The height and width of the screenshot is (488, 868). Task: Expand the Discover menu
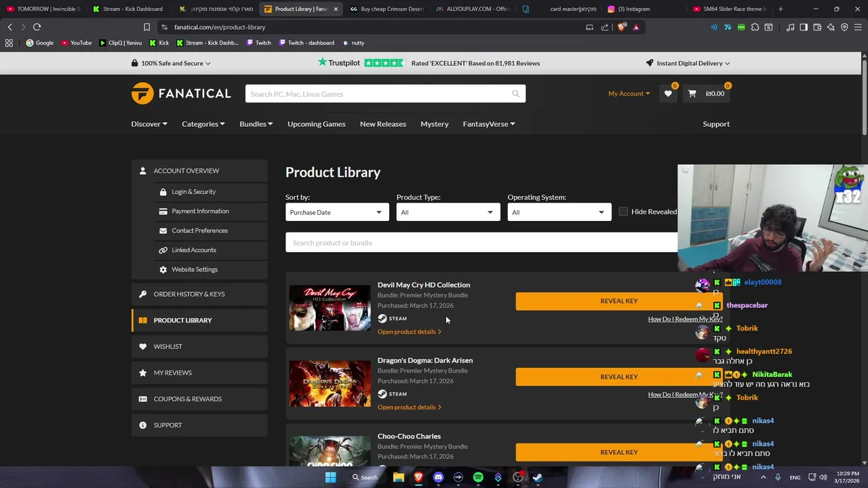[x=149, y=124]
